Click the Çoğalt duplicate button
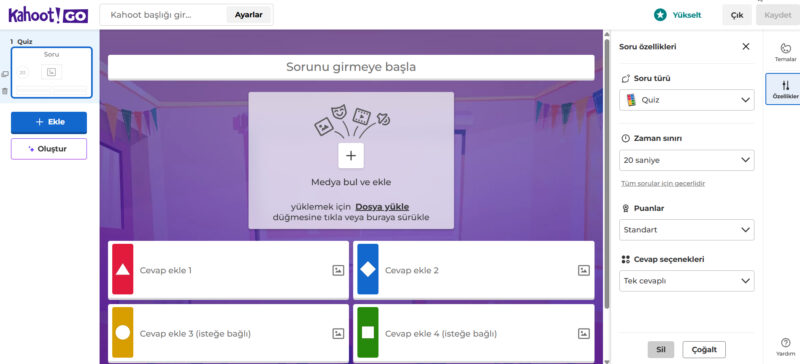 click(704, 350)
